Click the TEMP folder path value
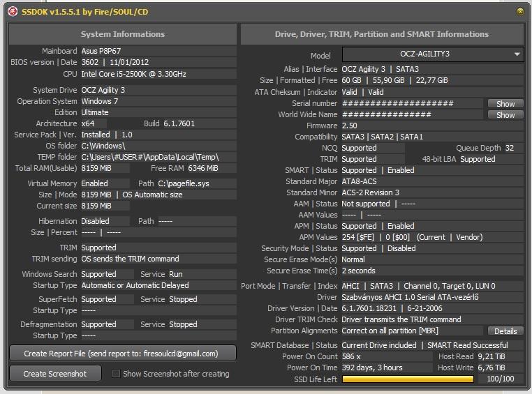 click(150, 157)
